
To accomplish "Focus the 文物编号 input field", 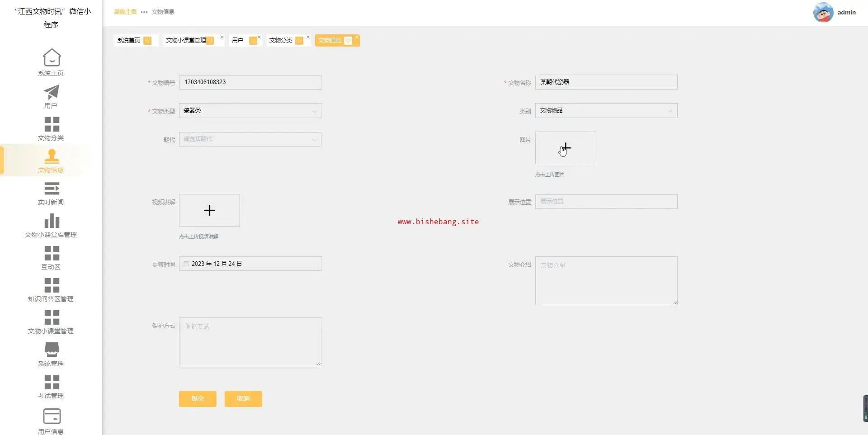I will pos(250,82).
